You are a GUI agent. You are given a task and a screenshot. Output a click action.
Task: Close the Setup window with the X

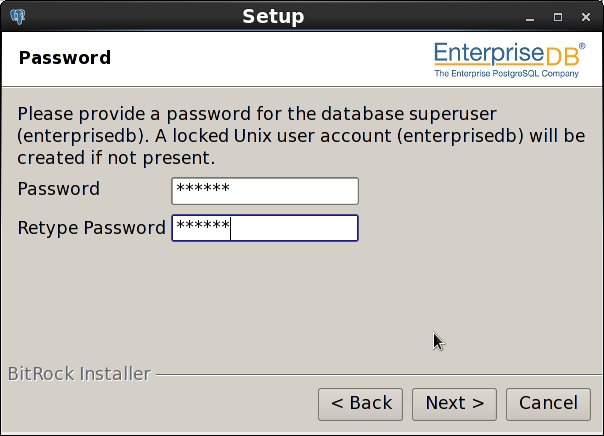coord(586,17)
